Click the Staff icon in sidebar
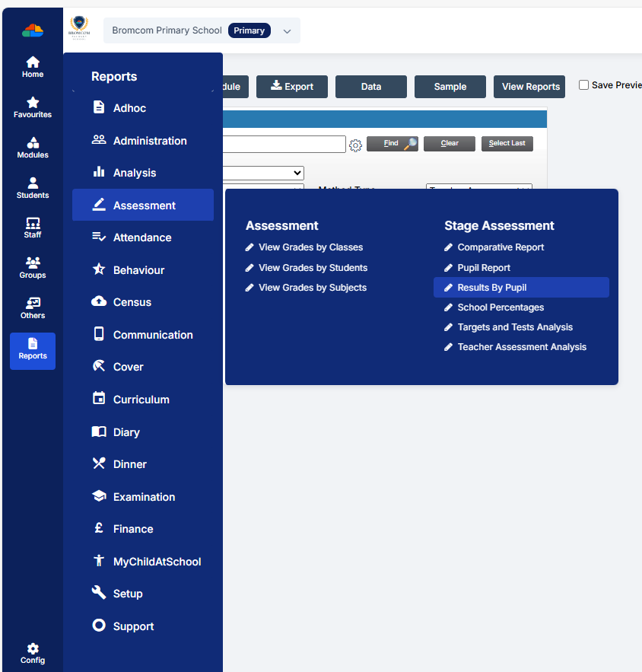Image resolution: width=642 pixels, height=672 pixels. (x=33, y=228)
